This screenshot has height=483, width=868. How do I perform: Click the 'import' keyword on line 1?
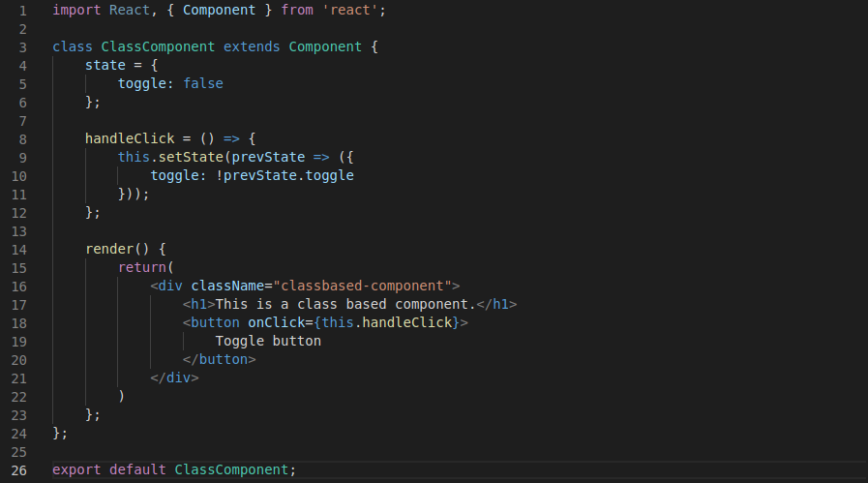76,10
